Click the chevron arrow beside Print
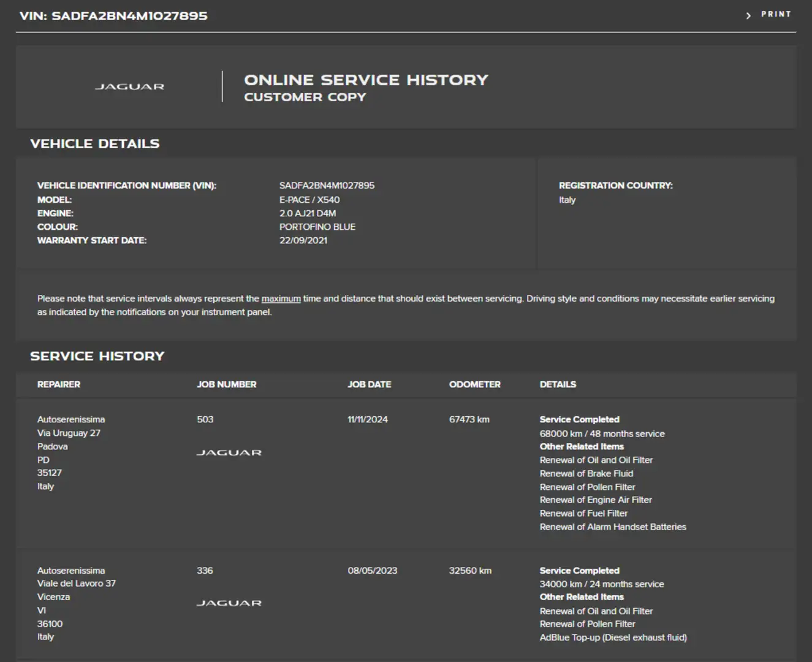812x662 pixels. (748, 15)
